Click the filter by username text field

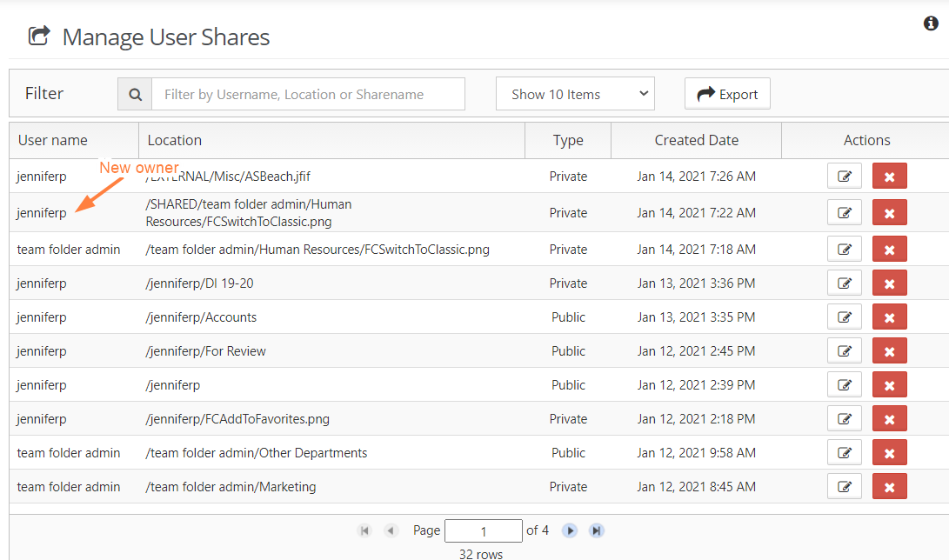pos(308,95)
